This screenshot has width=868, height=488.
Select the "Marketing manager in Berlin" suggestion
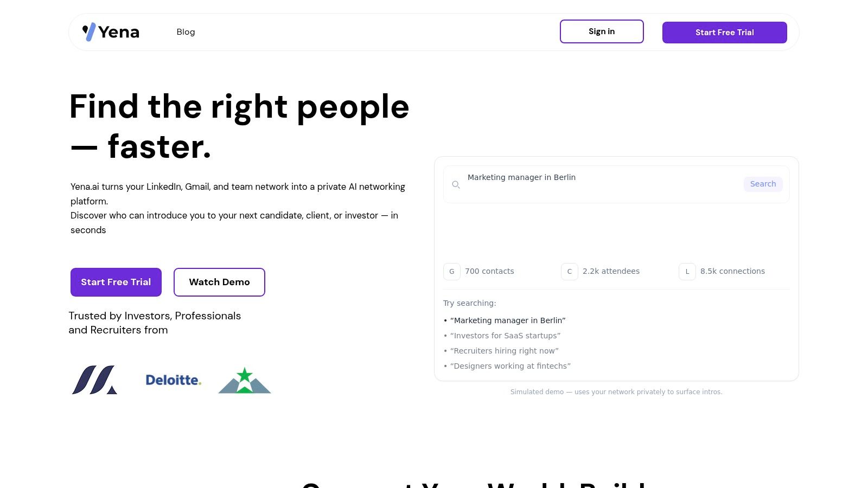coord(508,320)
